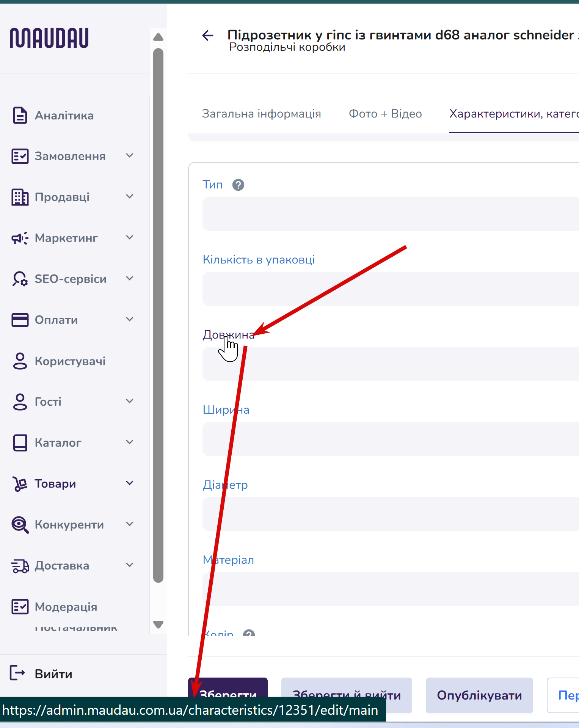Click the Опублікувати button
The height and width of the screenshot is (728, 579).
[479, 695]
